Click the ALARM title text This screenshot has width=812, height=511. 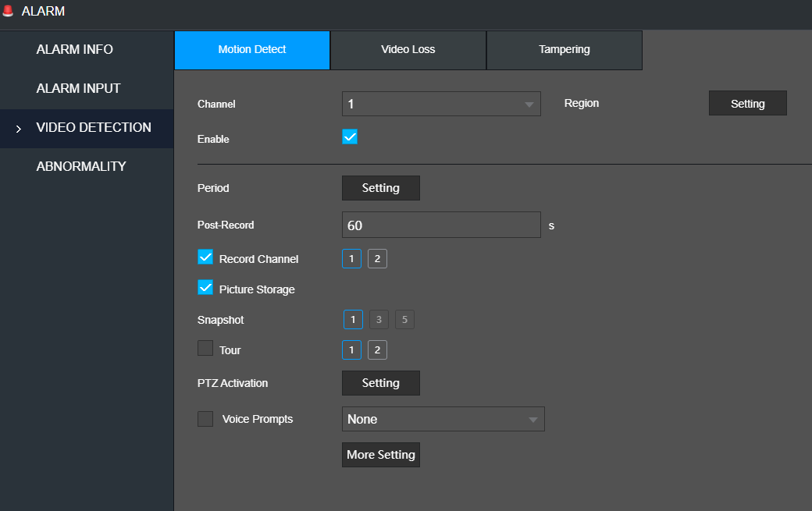(x=43, y=12)
